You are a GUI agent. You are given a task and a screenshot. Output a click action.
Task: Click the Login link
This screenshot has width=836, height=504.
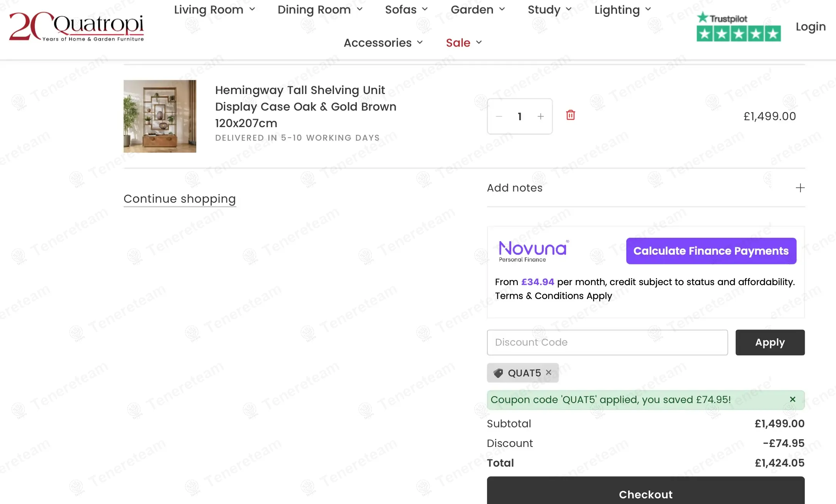click(811, 27)
